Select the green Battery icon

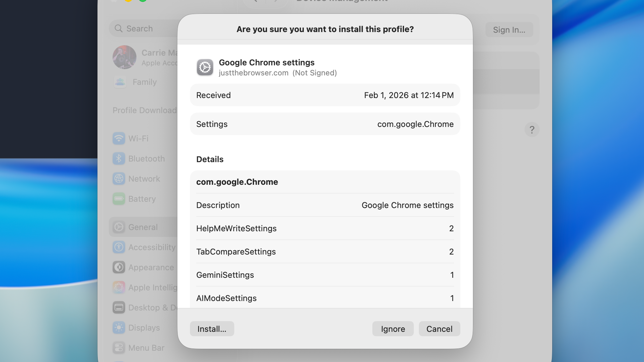pyautogui.click(x=119, y=199)
